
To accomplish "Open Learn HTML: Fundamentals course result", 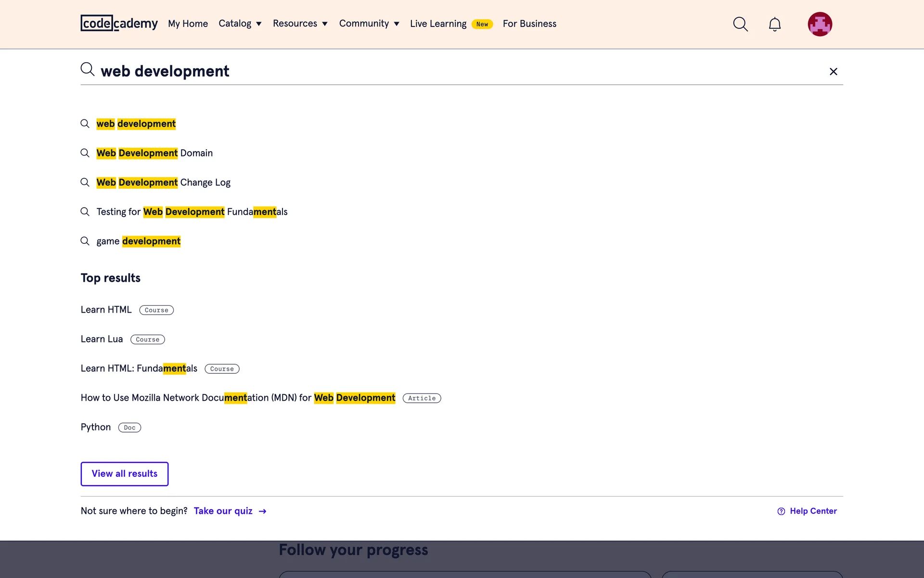I will pos(139,368).
